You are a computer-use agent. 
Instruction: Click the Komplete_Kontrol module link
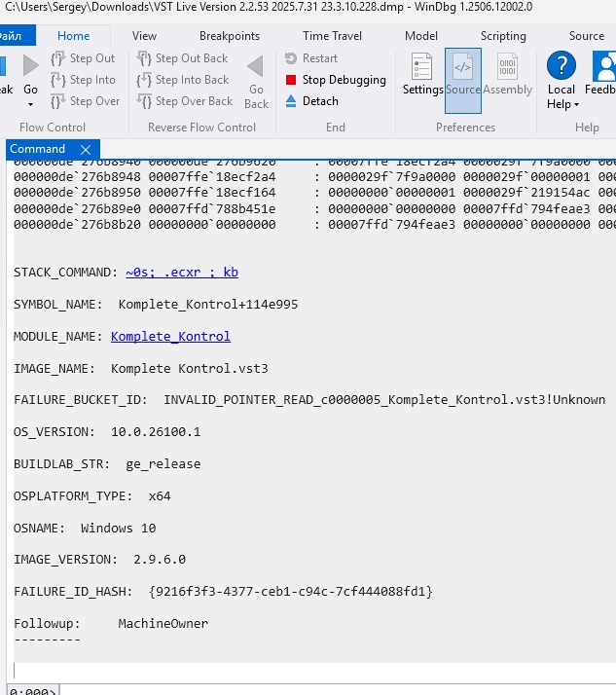[170, 337]
